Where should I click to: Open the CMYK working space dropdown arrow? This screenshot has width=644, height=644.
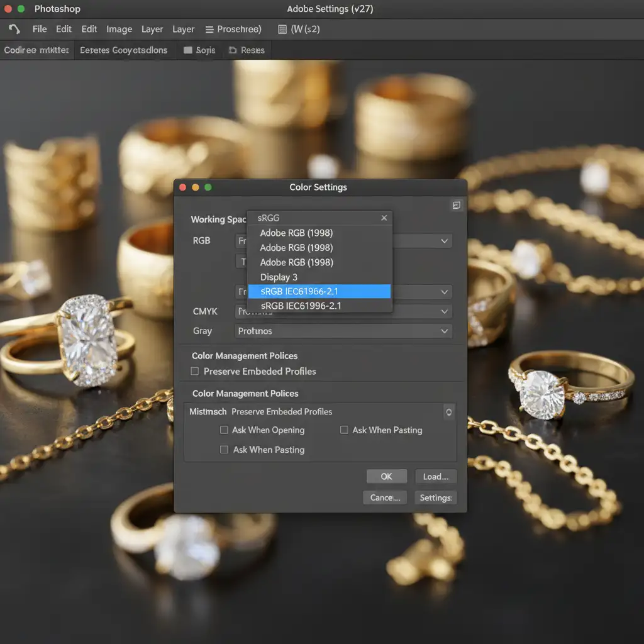coord(445,311)
